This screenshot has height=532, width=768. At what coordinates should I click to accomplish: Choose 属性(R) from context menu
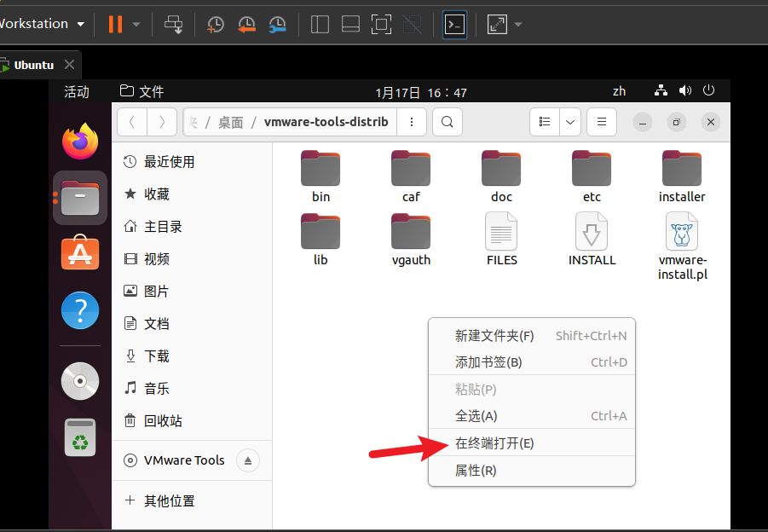pos(532,471)
